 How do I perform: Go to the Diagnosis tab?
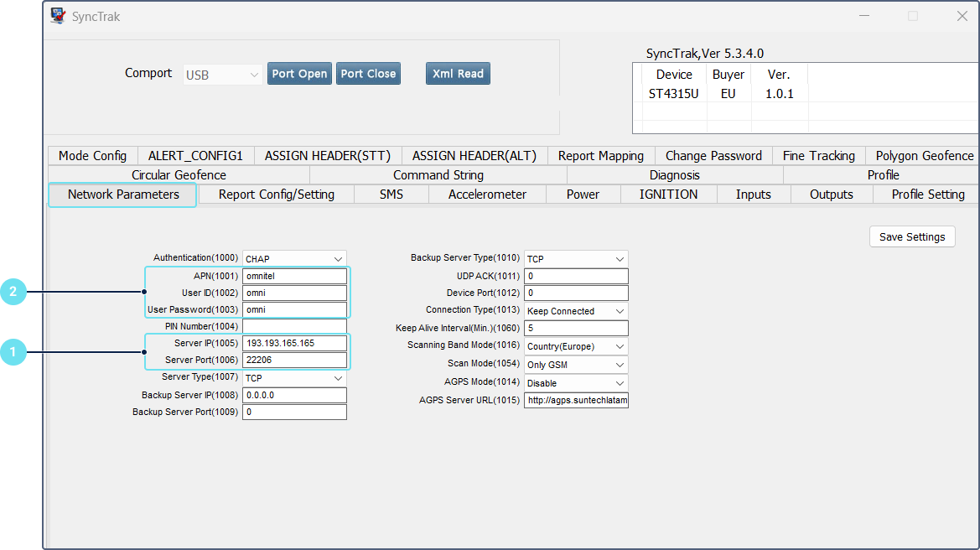pyautogui.click(x=674, y=175)
